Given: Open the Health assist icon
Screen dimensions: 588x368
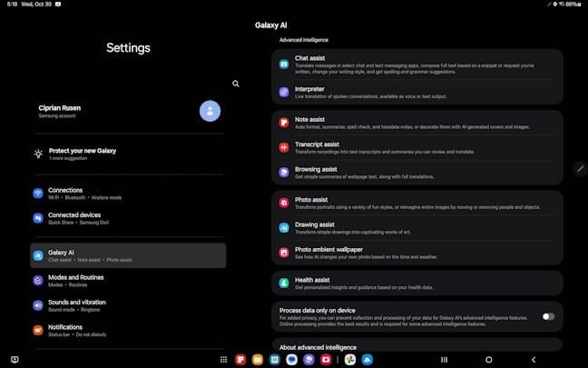Looking at the screenshot, I should [284, 283].
